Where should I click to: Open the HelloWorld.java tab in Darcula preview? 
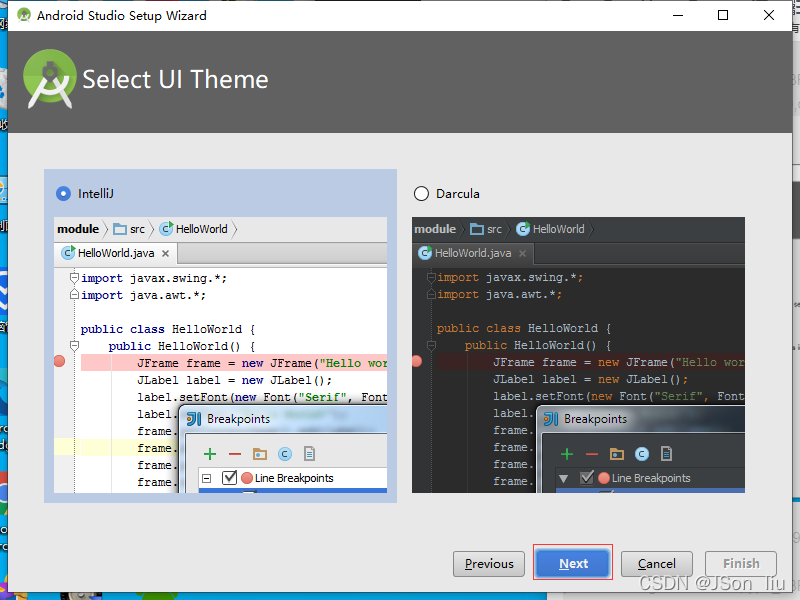point(473,253)
